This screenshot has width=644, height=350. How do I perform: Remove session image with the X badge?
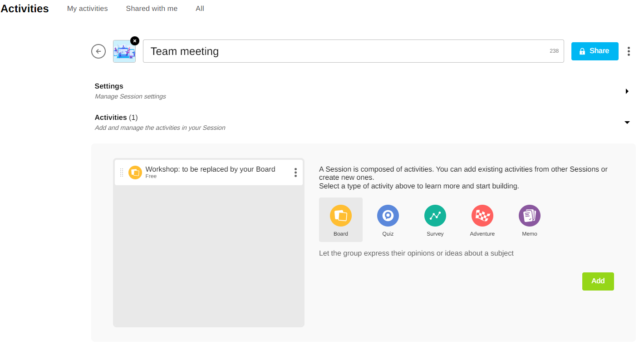coord(135,41)
